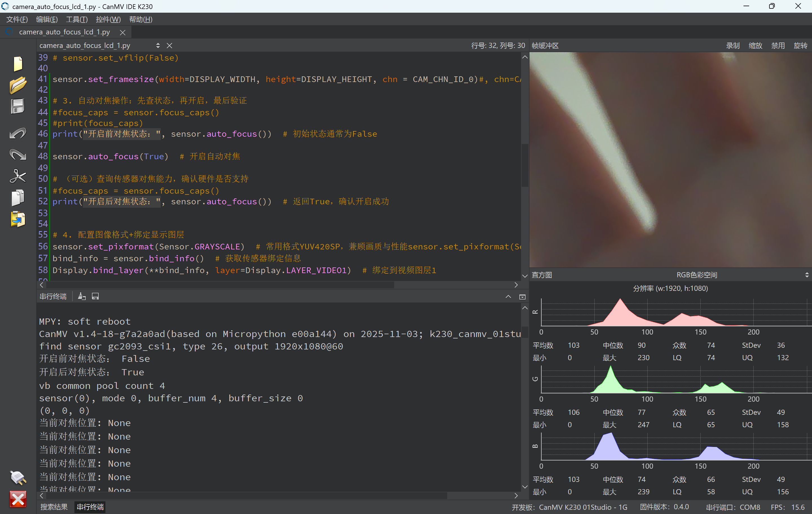Click the Cut scissors icon

coord(17,176)
